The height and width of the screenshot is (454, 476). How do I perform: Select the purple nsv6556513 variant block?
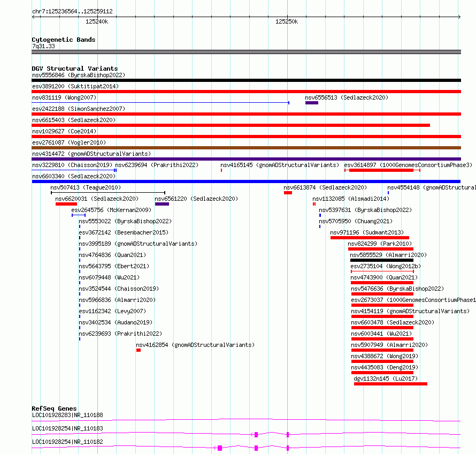click(312, 103)
